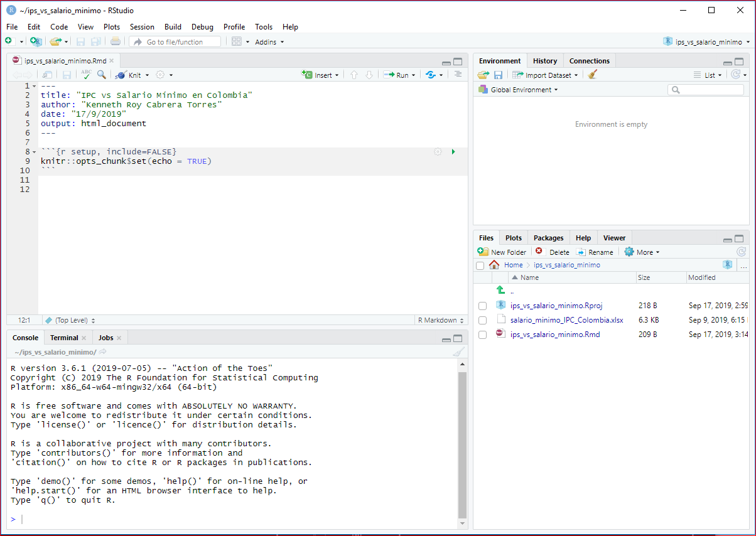Go to the Home directory icon
This screenshot has width=756, height=536.
coord(494,265)
